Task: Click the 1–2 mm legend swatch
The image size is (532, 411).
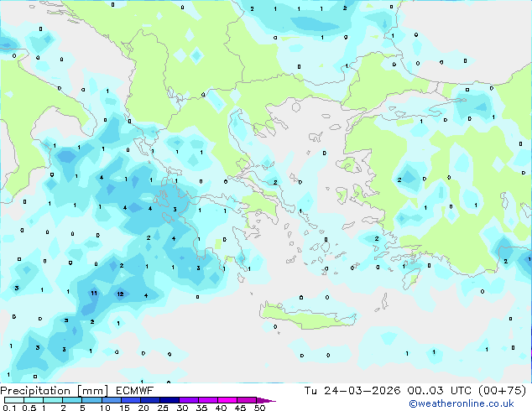Action: [x=53, y=400]
